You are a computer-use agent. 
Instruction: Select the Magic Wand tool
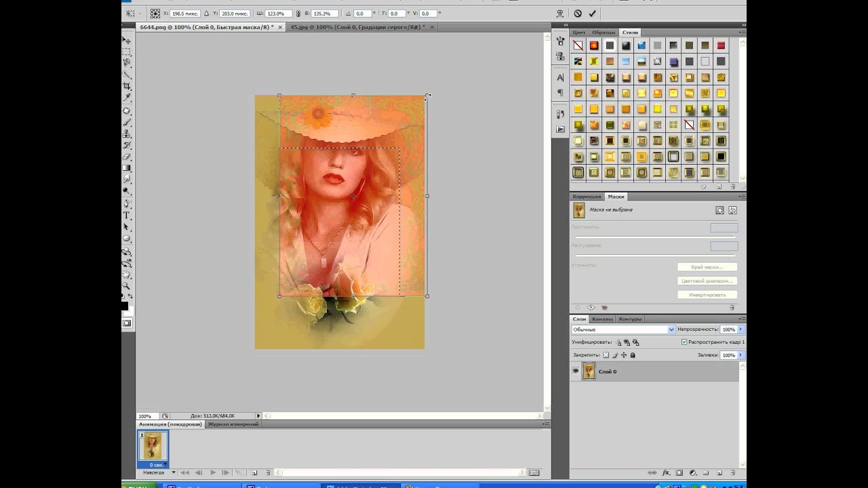pyautogui.click(x=127, y=75)
